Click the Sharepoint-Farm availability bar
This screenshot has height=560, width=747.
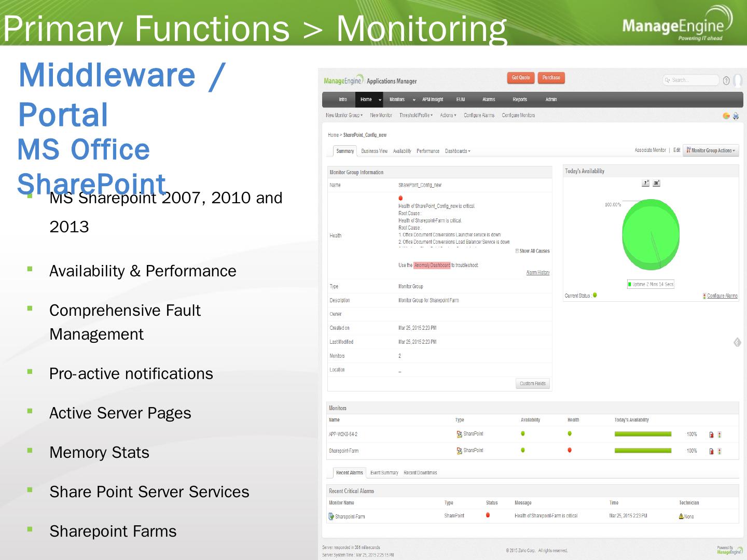point(643,451)
